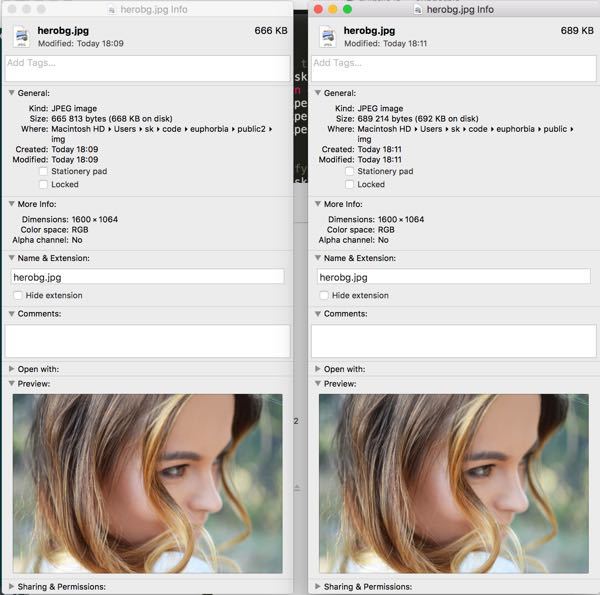Click the herobg.jpg name field in left window

coord(148,277)
